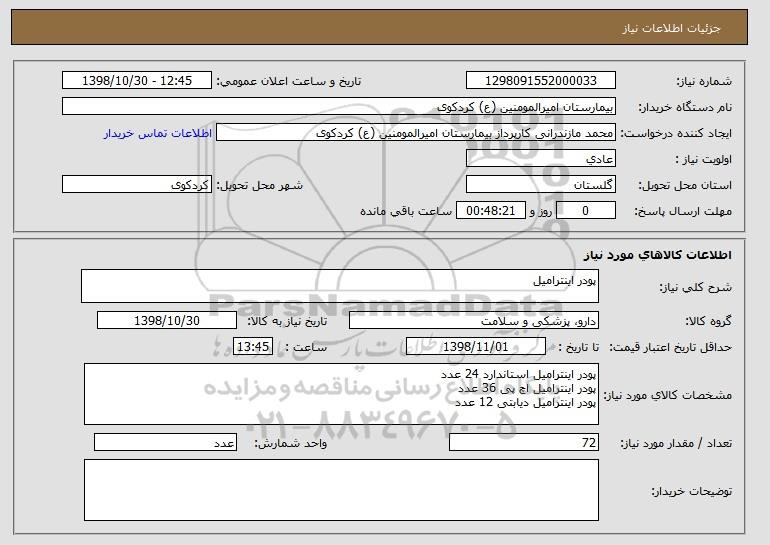Click the price validity date field 1398/11/01
770x545 pixels.
476,347
